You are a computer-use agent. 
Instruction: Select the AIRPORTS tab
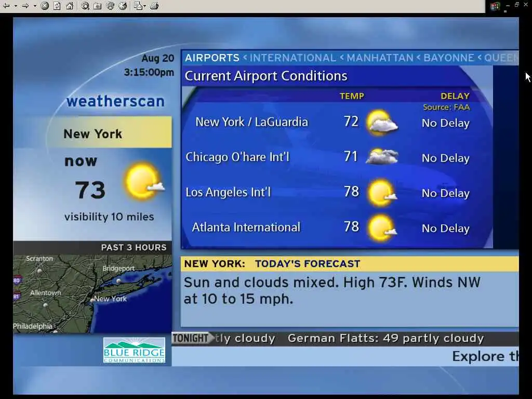tap(212, 58)
